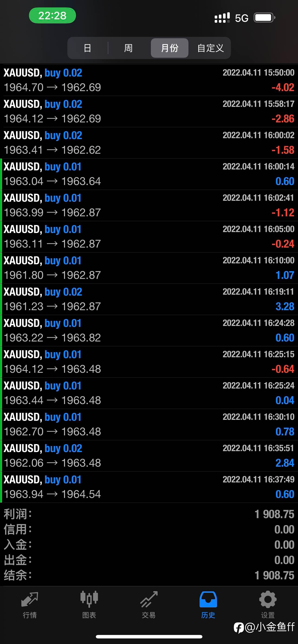Tap the 出金 withdrawal summary row
This screenshot has height=644, width=298.
coord(149,560)
